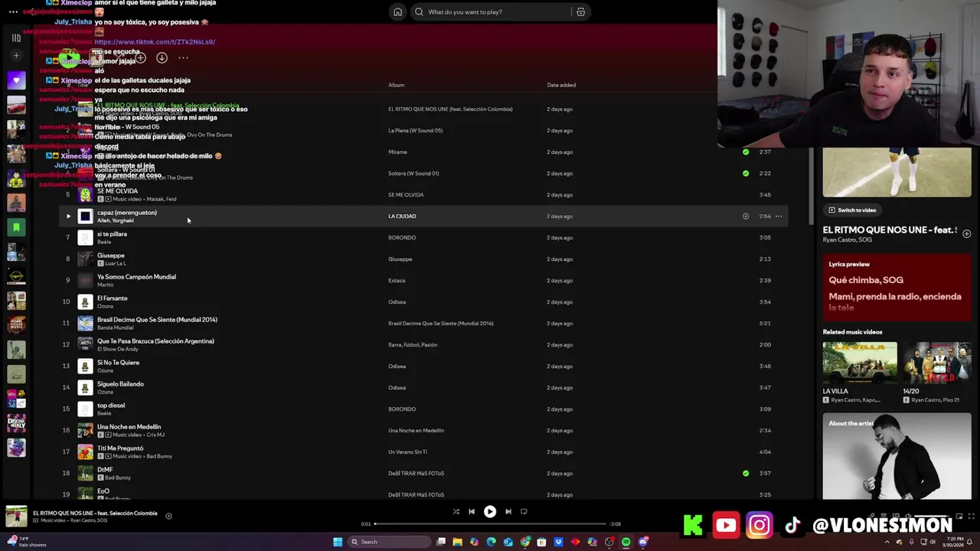Open more options for capaz (merengueton)

point(779,217)
